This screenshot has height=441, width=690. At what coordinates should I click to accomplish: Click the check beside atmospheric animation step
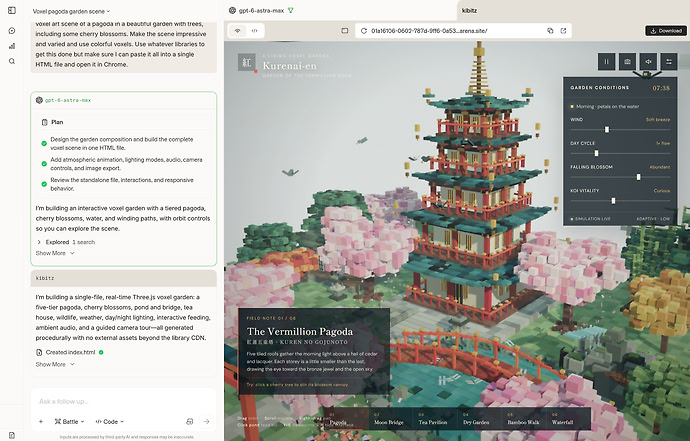click(x=44, y=164)
